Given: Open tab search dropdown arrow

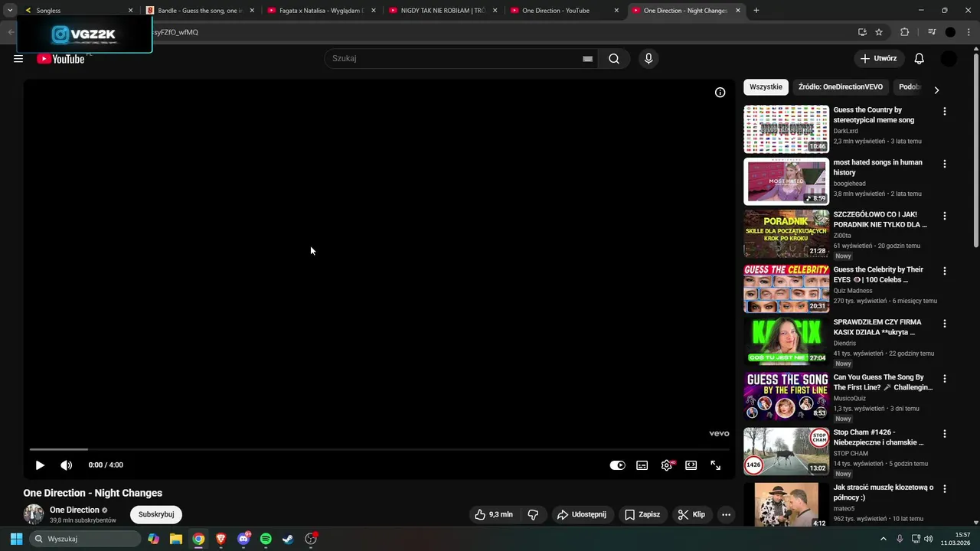Looking at the screenshot, I should [x=10, y=11].
